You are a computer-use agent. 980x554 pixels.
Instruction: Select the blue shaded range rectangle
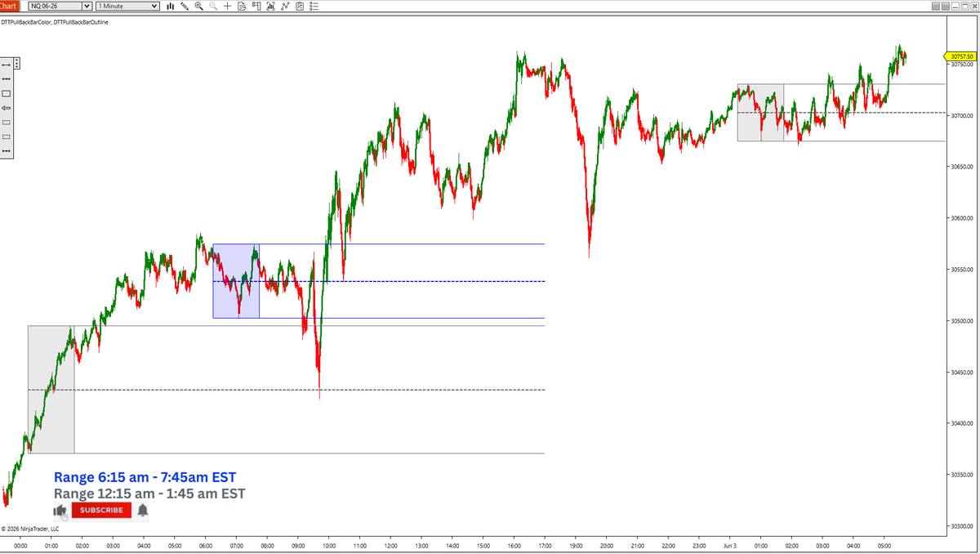[236, 281]
